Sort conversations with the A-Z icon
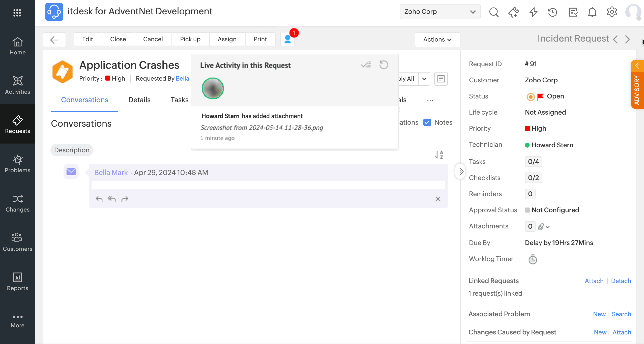 click(x=439, y=155)
